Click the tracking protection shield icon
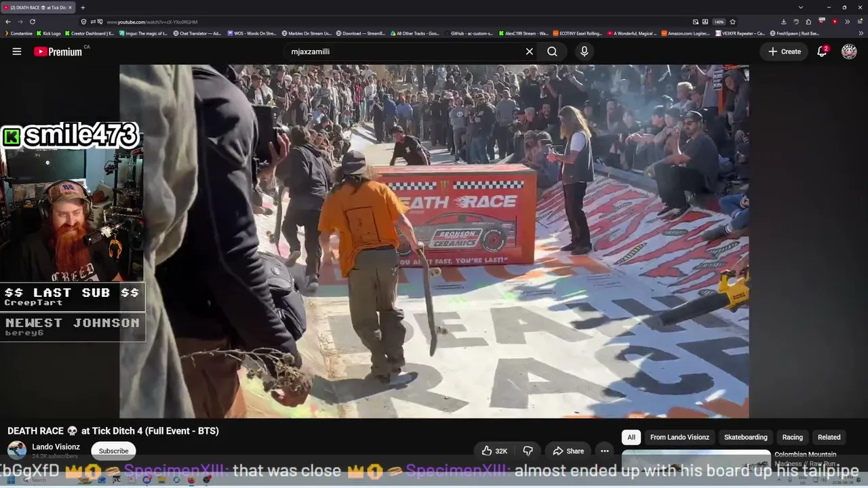This screenshot has height=488, width=868. [x=84, y=22]
